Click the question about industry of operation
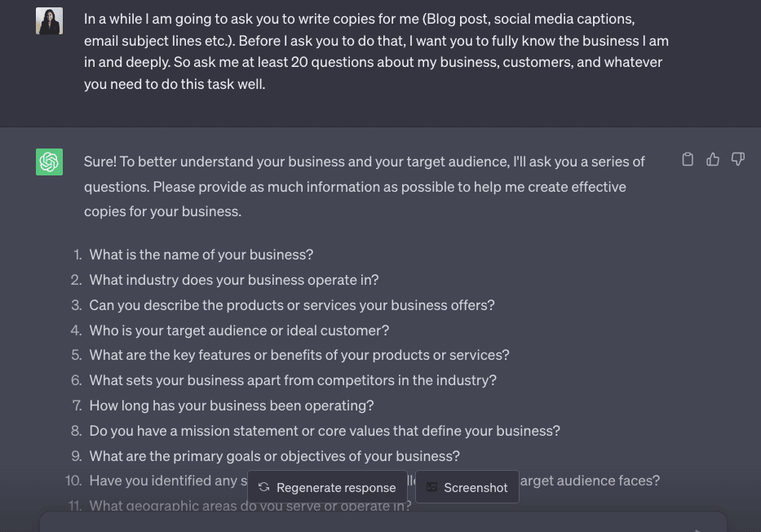 [233, 280]
